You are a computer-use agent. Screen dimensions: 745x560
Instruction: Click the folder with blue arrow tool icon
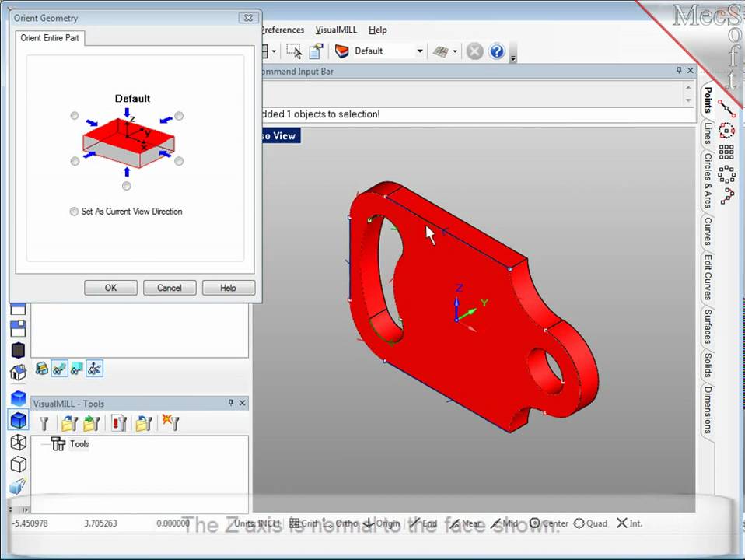[x=144, y=423]
